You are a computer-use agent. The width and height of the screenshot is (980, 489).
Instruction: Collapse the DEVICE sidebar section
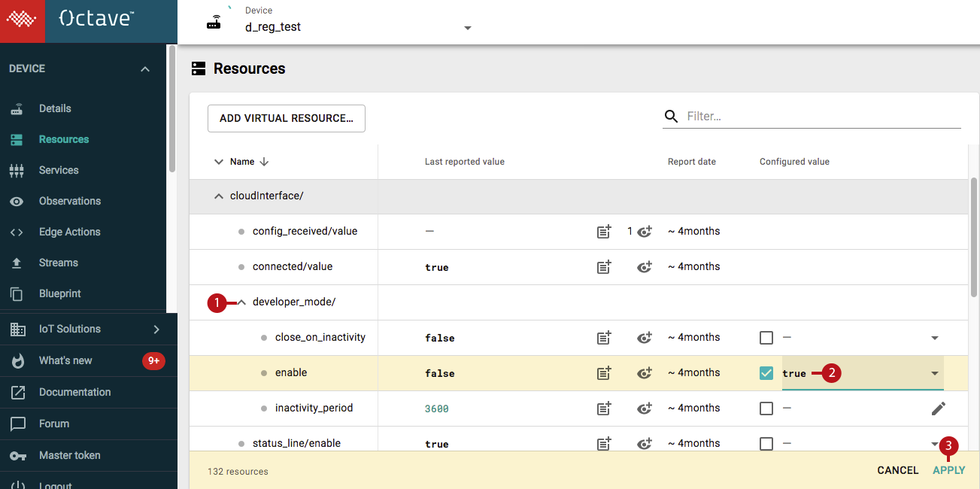click(145, 69)
